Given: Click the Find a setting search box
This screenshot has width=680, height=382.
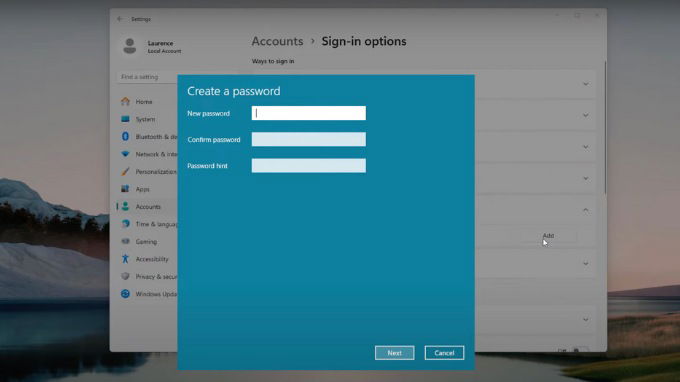Looking at the screenshot, I should (x=147, y=77).
